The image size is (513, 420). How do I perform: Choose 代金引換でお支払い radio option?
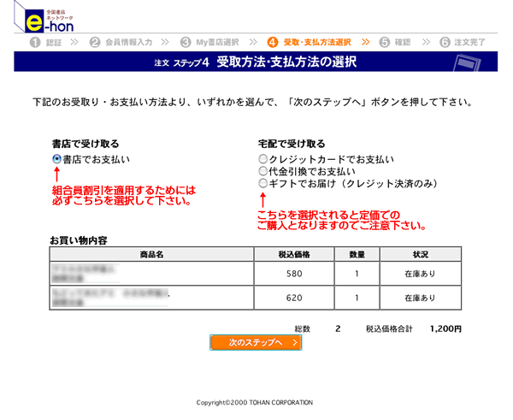[x=262, y=171]
